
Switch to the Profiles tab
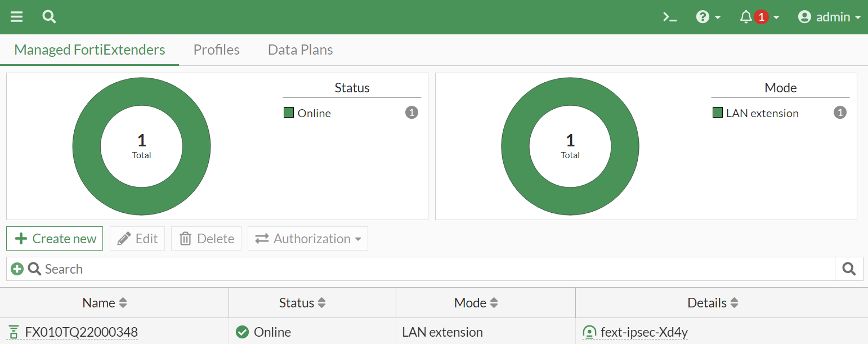pos(217,50)
